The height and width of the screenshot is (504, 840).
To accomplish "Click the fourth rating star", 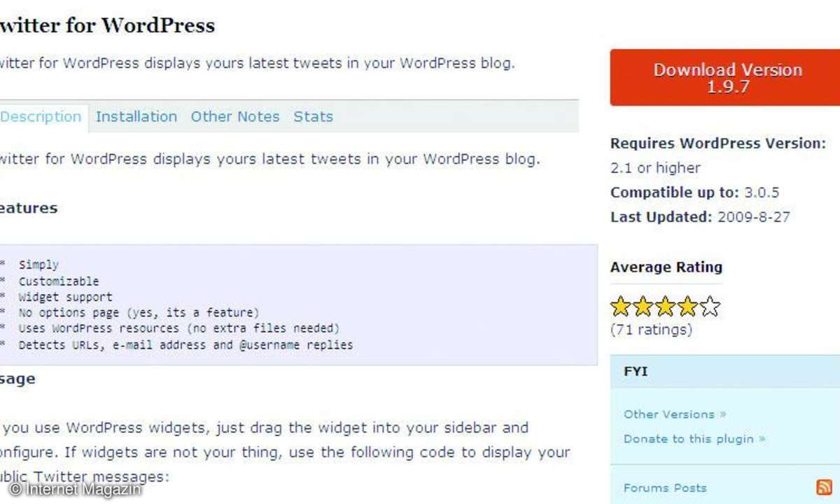I will (x=688, y=306).
